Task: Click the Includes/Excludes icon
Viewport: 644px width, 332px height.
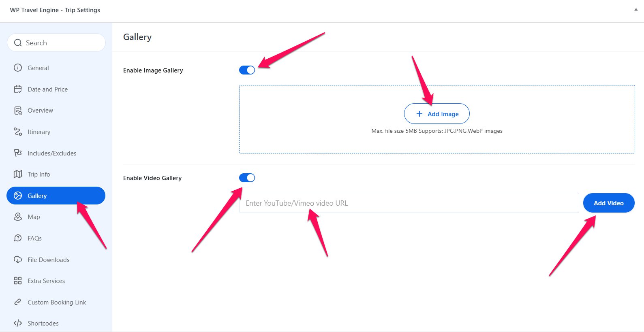Action: (18, 153)
